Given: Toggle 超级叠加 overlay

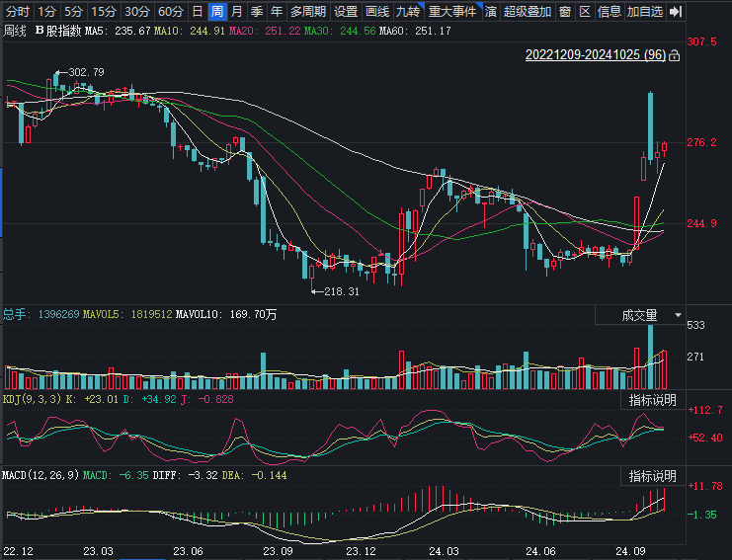Looking at the screenshot, I should click(527, 12).
